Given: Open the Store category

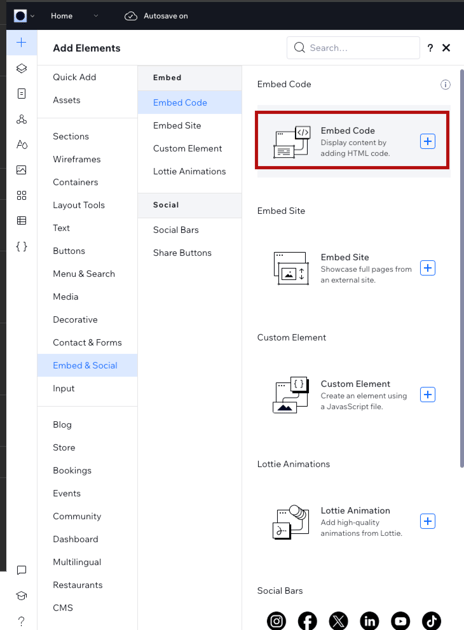Looking at the screenshot, I should click(64, 447).
